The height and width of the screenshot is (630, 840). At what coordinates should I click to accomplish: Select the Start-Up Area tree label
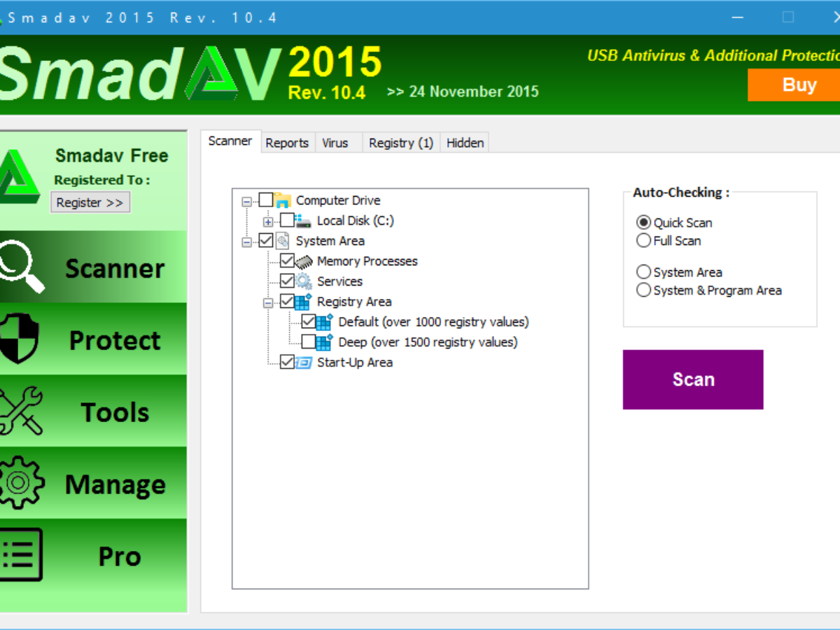click(354, 363)
